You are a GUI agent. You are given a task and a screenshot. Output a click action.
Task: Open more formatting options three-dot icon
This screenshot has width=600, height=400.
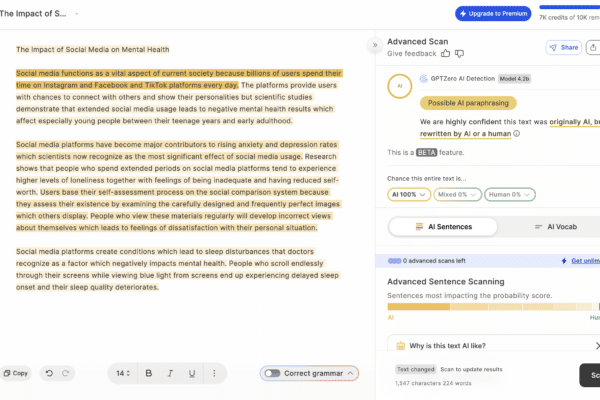coord(214,373)
